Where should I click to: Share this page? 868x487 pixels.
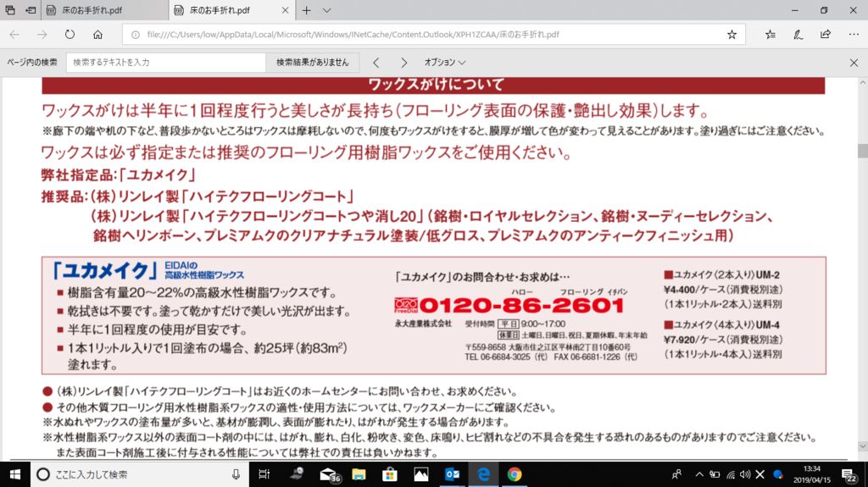pyautogui.click(x=826, y=35)
